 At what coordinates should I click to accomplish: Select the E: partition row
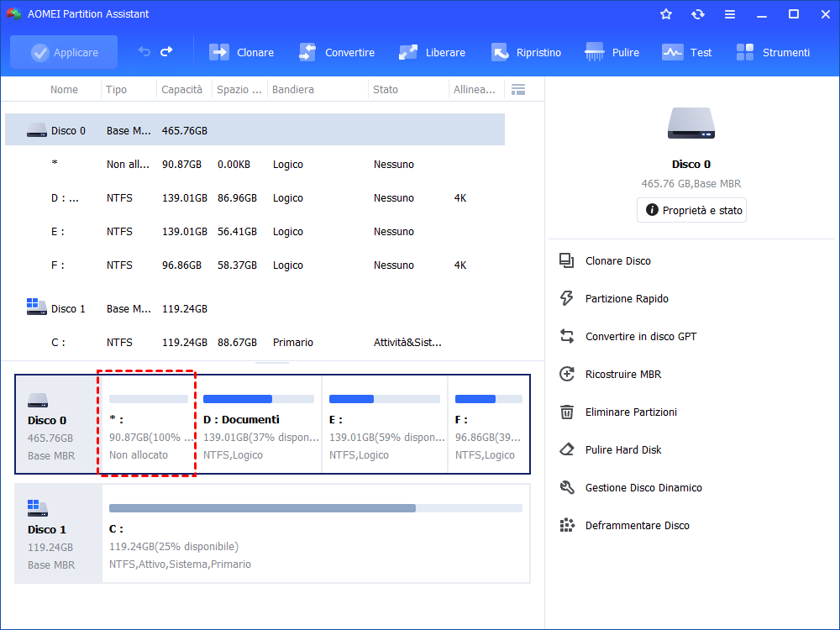point(255,232)
